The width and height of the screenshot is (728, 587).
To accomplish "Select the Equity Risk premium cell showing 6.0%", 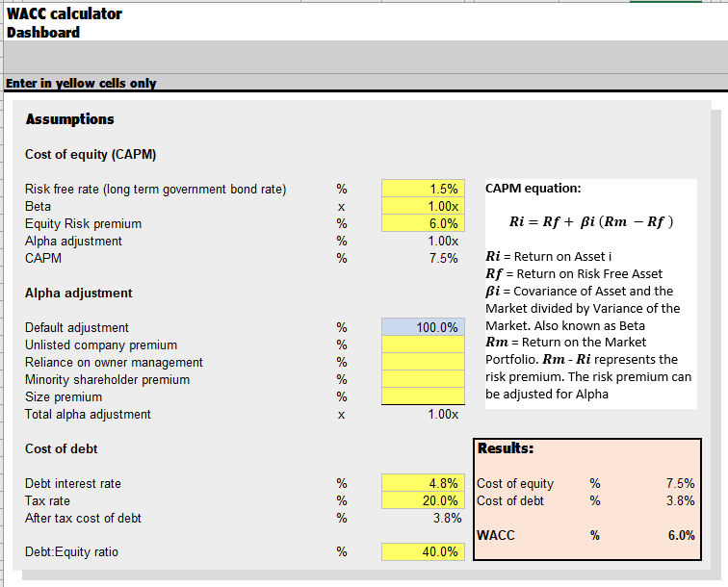I will pyautogui.click(x=423, y=223).
